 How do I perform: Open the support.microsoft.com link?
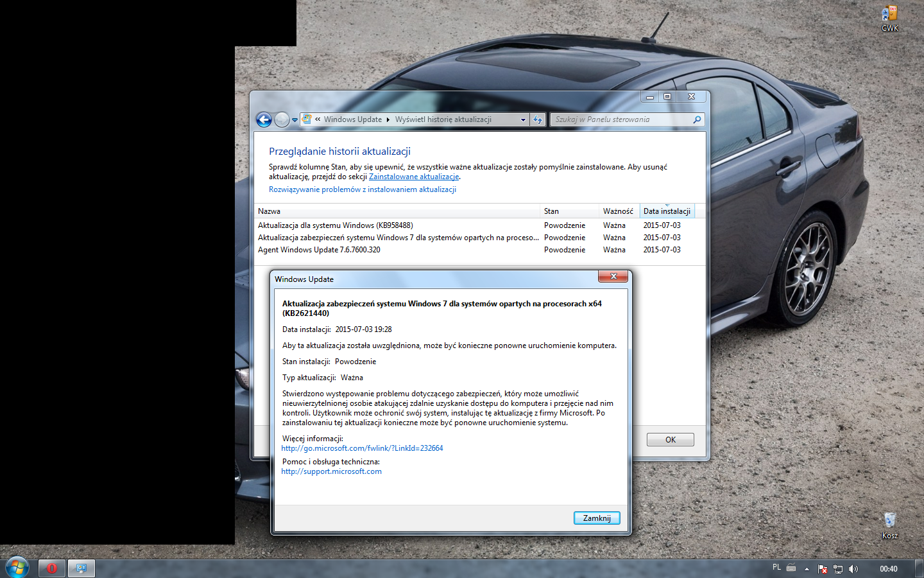331,471
